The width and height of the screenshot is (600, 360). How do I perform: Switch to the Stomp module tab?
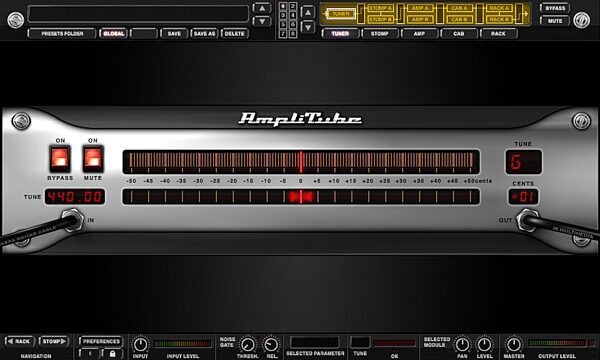(380, 34)
